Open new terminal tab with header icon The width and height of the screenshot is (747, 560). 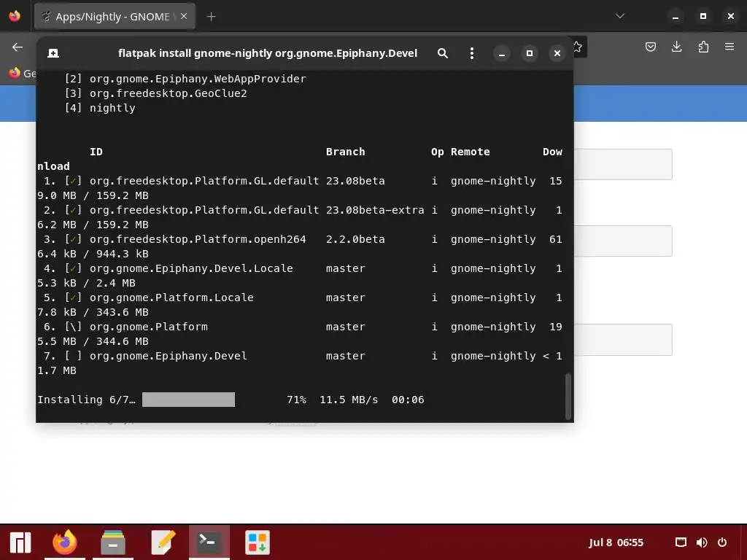point(53,52)
